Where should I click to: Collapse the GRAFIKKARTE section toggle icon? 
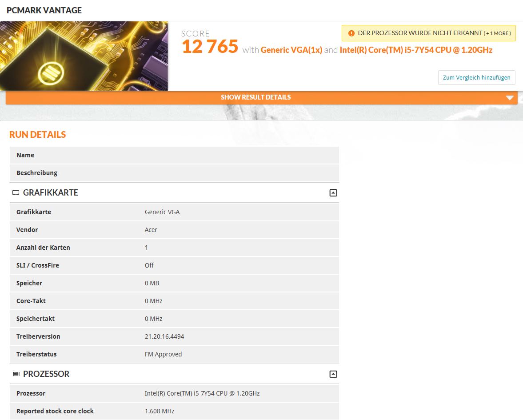(x=333, y=193)
